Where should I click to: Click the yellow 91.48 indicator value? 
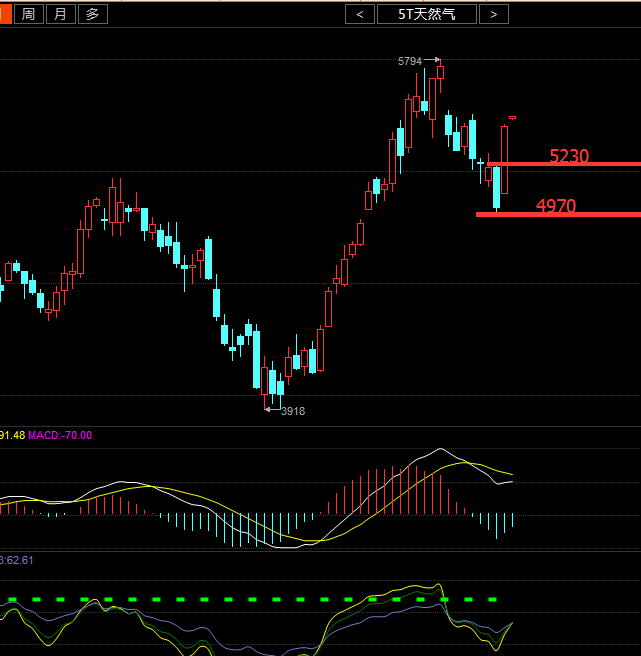[x=13, y=435]
